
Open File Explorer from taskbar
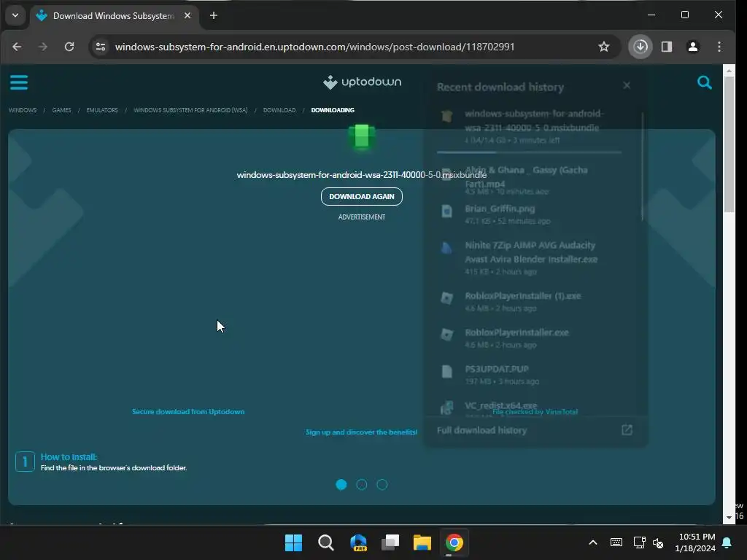coord(422,542)
